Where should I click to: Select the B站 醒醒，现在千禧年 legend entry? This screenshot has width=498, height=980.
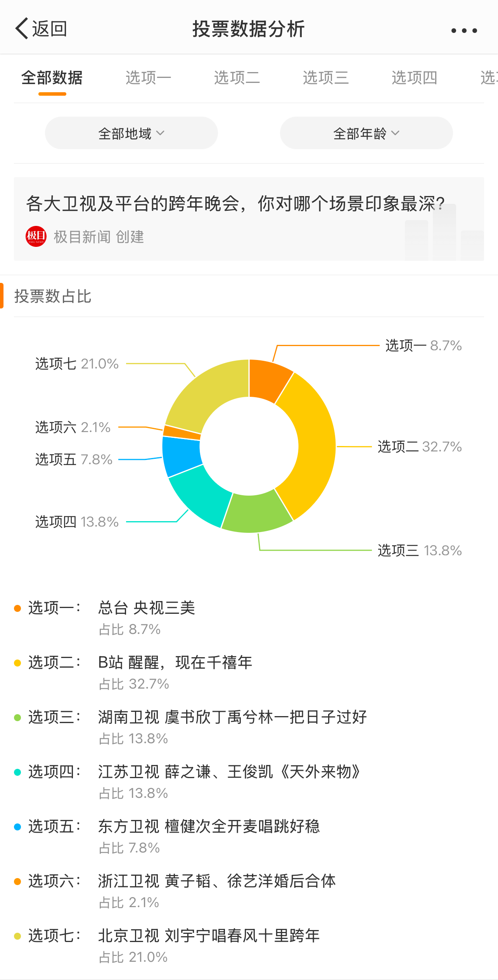point(175,663)
